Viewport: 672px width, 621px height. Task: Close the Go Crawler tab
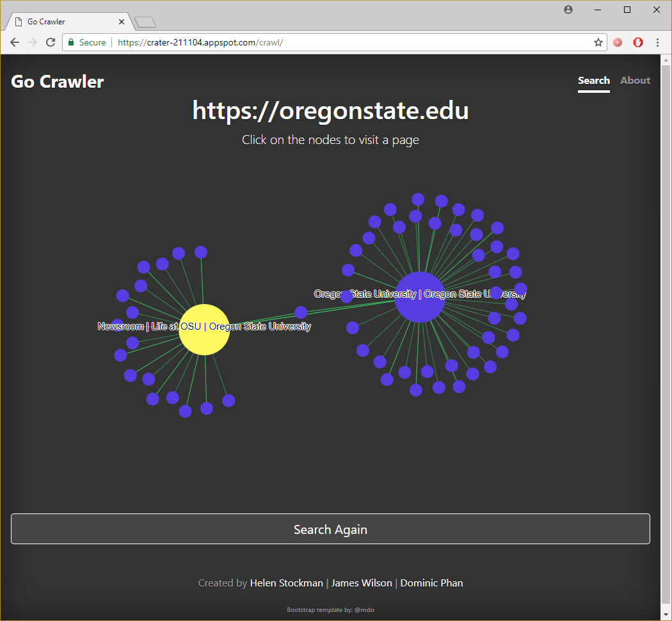122,21
